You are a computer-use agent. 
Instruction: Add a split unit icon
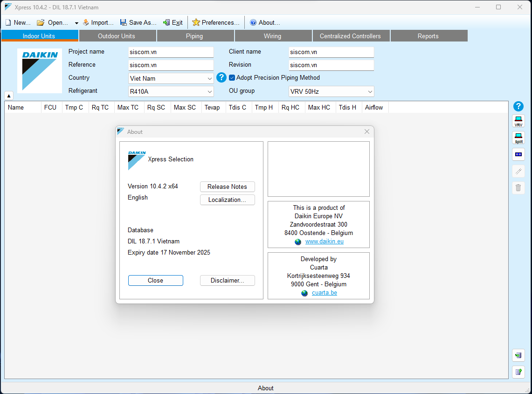pos(518,138)
